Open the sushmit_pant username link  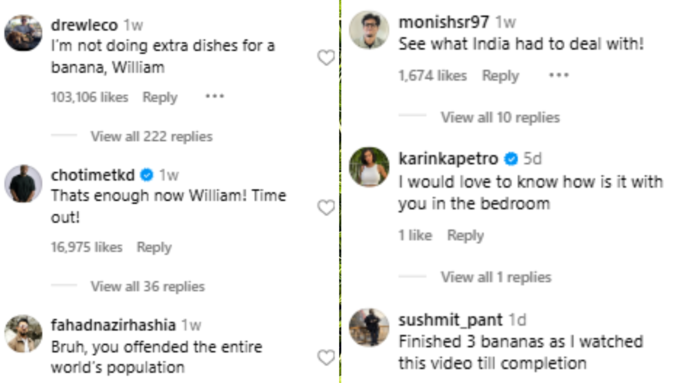tap(450, 320)
